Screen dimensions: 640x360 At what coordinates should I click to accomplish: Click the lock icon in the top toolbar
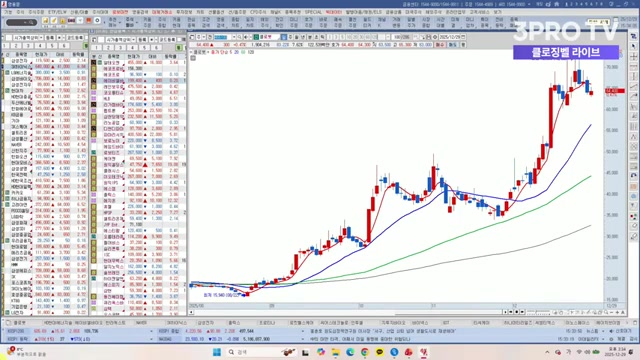coord(62,20)
